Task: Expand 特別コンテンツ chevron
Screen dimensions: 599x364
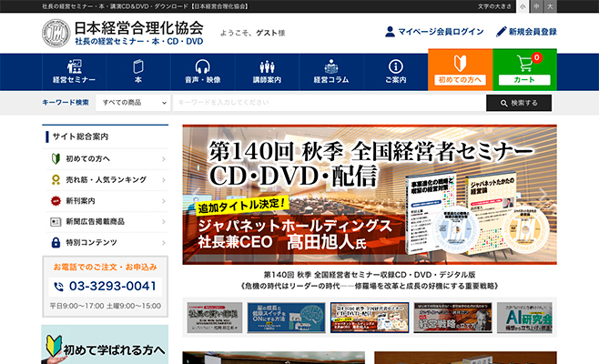Action: click(164, 243)
